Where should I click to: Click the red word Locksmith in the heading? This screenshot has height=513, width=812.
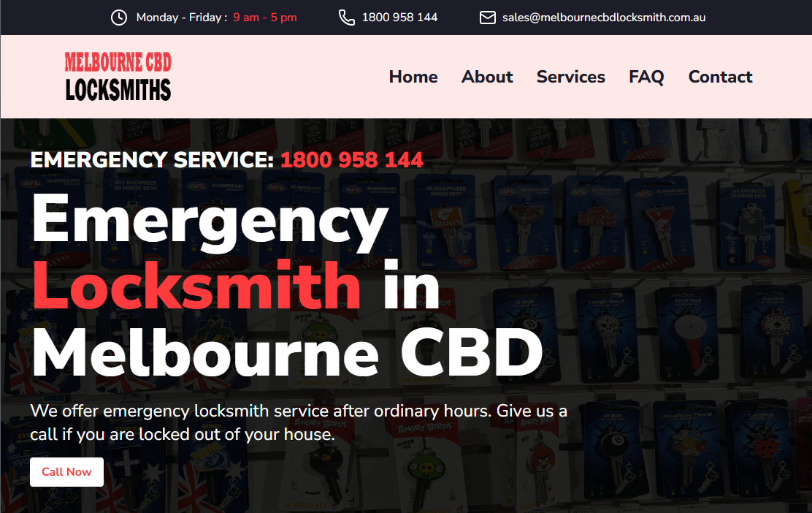click(196, 286)
